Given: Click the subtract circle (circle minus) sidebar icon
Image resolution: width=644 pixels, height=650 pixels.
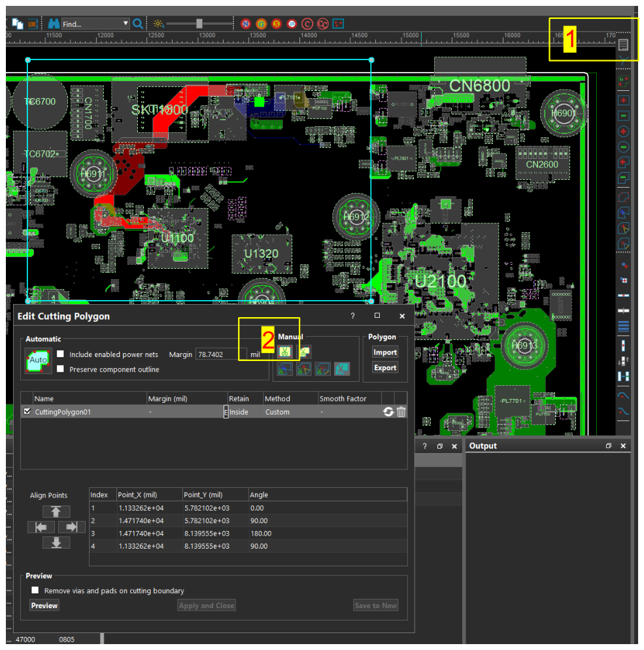Looking at the screenshot, I should point(623,146).
